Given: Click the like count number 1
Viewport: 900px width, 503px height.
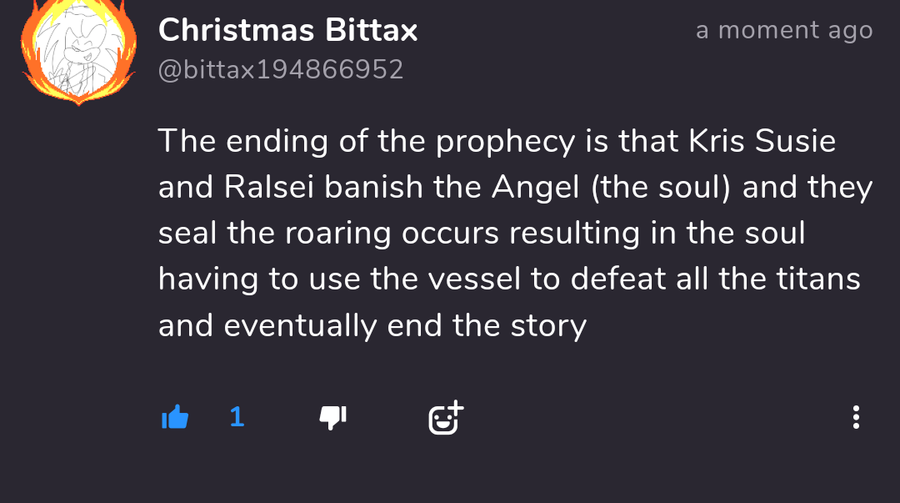Looking at the screenshot, I should [237, 417].
